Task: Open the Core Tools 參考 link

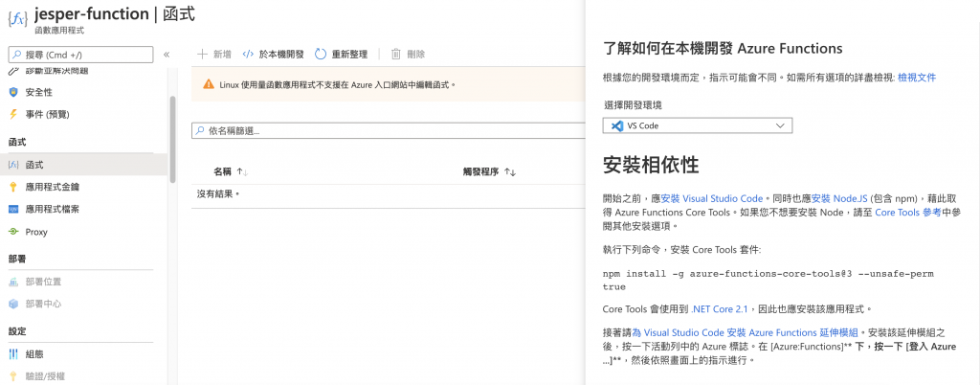Action: [x=907, y=213]
